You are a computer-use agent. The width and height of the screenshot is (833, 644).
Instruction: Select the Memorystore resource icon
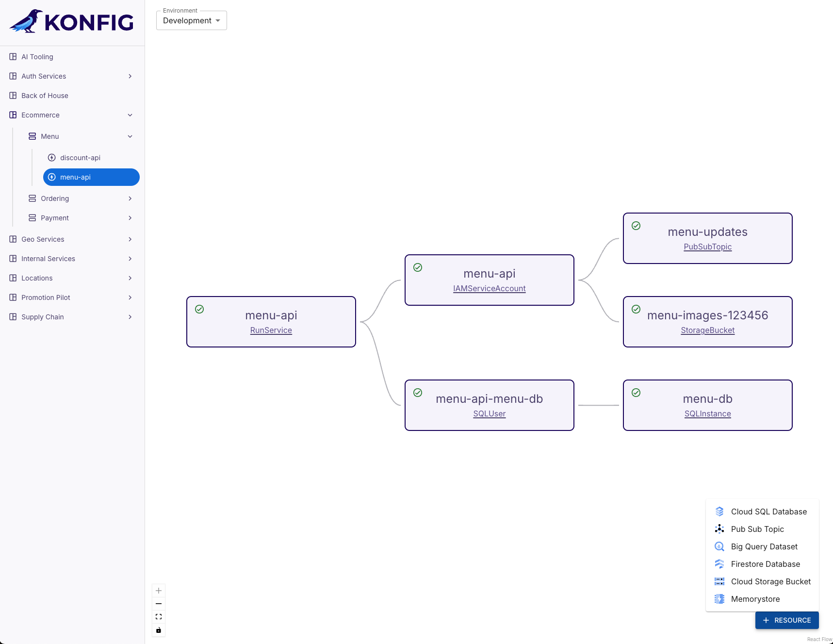(719, 599)
